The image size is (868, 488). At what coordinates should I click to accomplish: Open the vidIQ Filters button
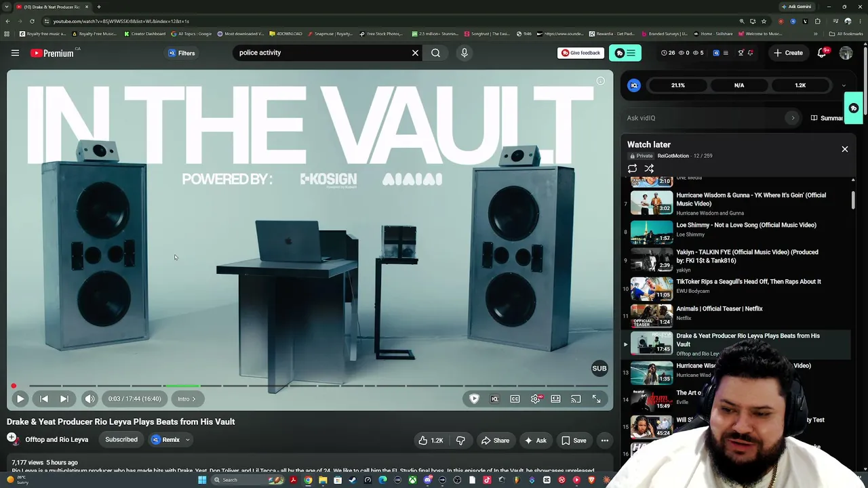(182, 53)
